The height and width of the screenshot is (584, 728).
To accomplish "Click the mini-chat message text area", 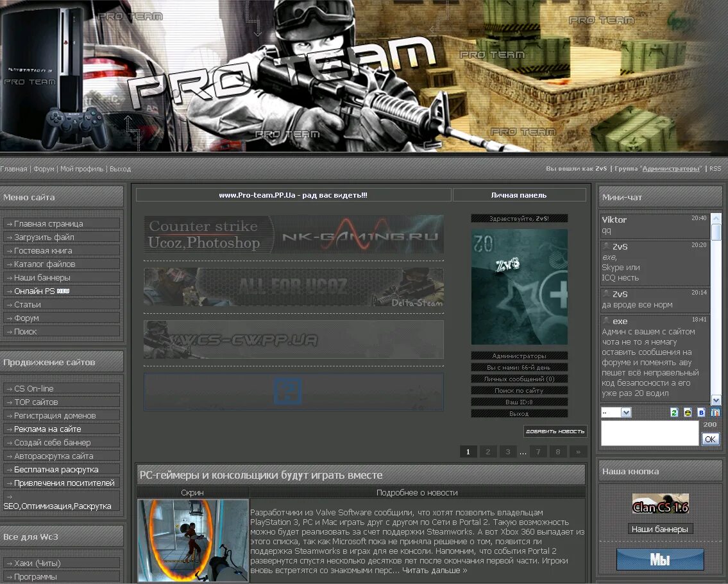I will click(x=650, y=433).
